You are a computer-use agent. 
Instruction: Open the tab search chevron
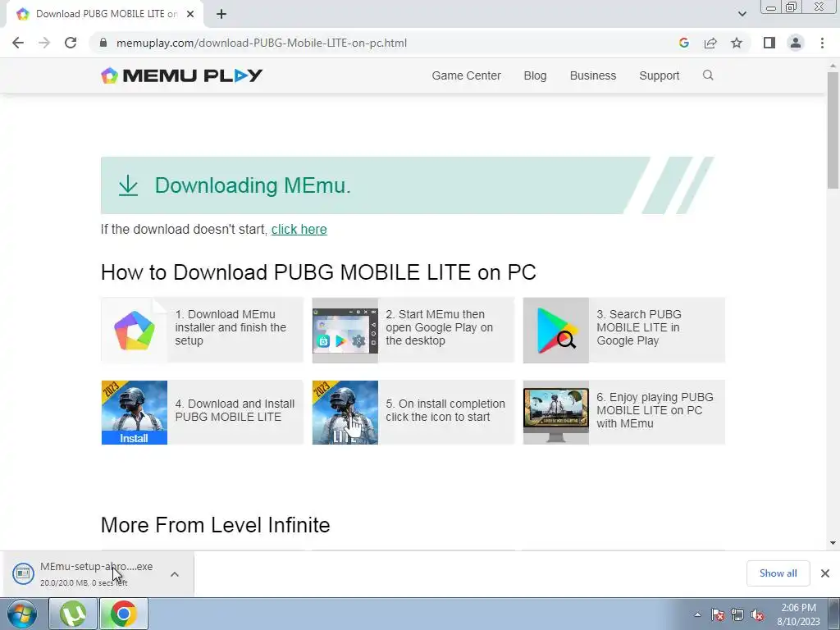point(742,14)
